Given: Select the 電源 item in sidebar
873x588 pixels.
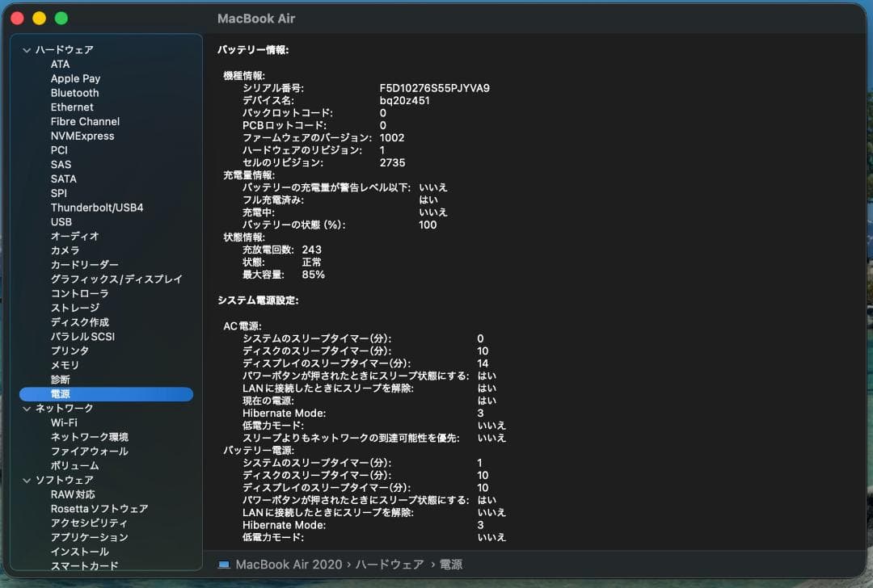Looking at the screenshot, I should click(x=61, y=394).
